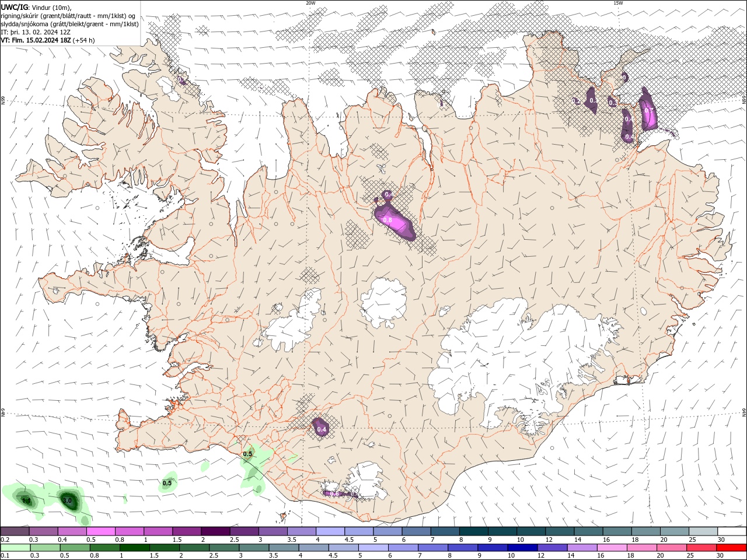Select the dark teal 8–9 snow swatch

tap(473, 531)
